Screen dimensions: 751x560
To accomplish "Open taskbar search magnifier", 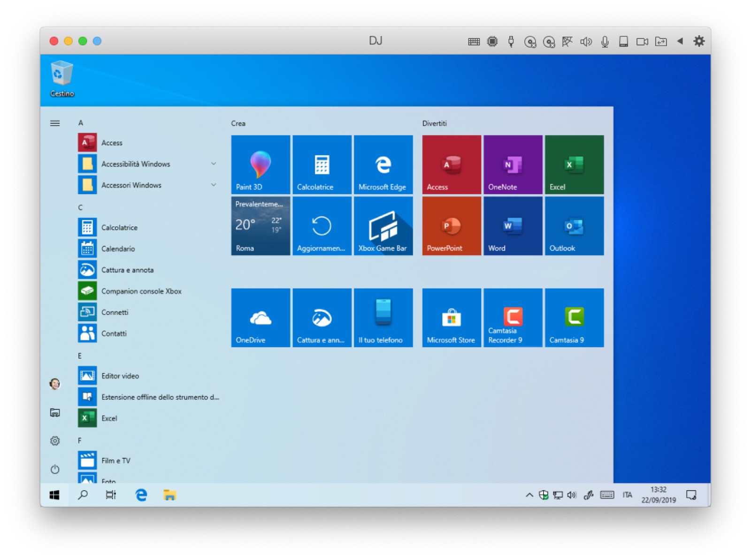I will pyautogui.click(x=83, y=495).
